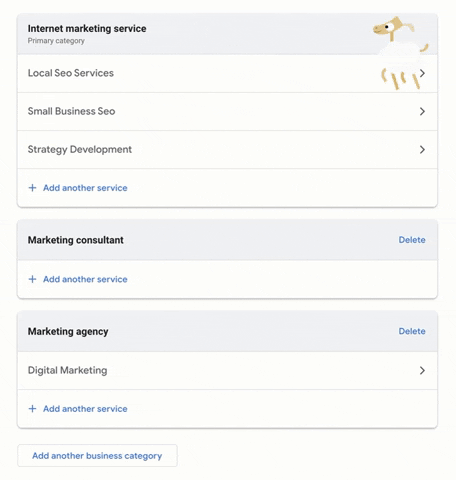Click the Internet marketing service heading
456x480 pixels.
click(x=87, y=29)
